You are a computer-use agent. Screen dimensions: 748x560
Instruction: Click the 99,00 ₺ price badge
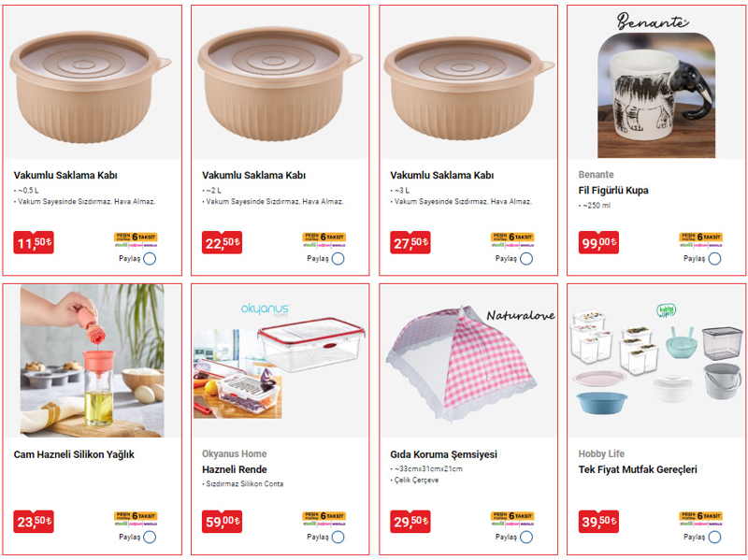(598, 242)
